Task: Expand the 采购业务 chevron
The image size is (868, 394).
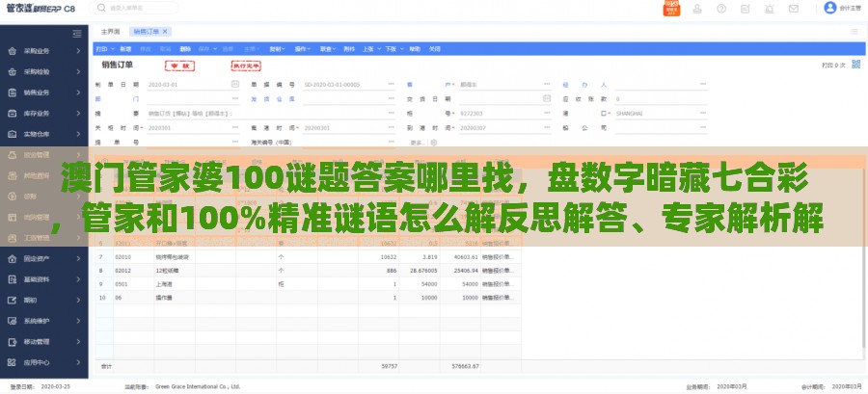Action: [79, 51]
